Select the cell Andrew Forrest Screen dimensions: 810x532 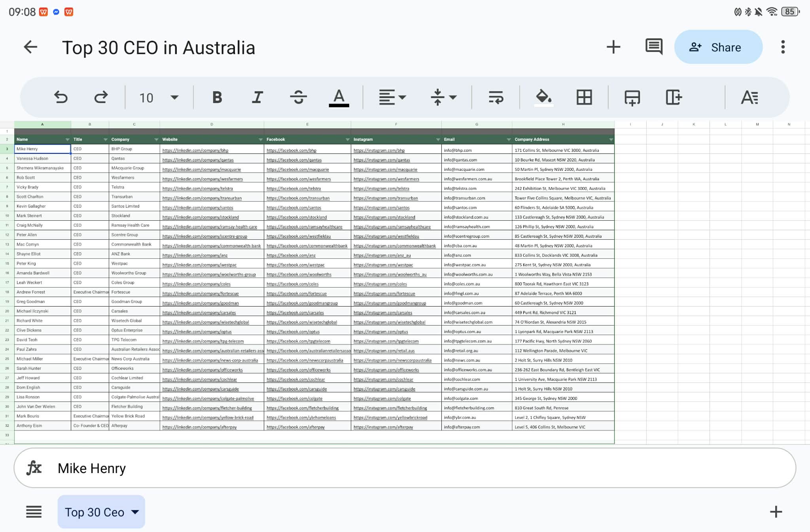point(43,292)
